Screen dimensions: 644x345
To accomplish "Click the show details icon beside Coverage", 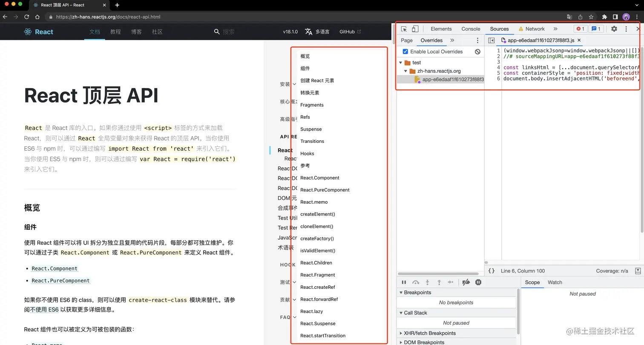I will 638,271.
